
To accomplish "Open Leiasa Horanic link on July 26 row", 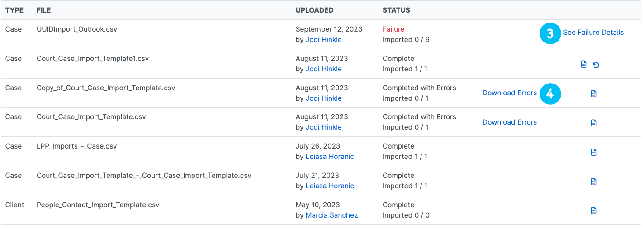I will [330, 157].
